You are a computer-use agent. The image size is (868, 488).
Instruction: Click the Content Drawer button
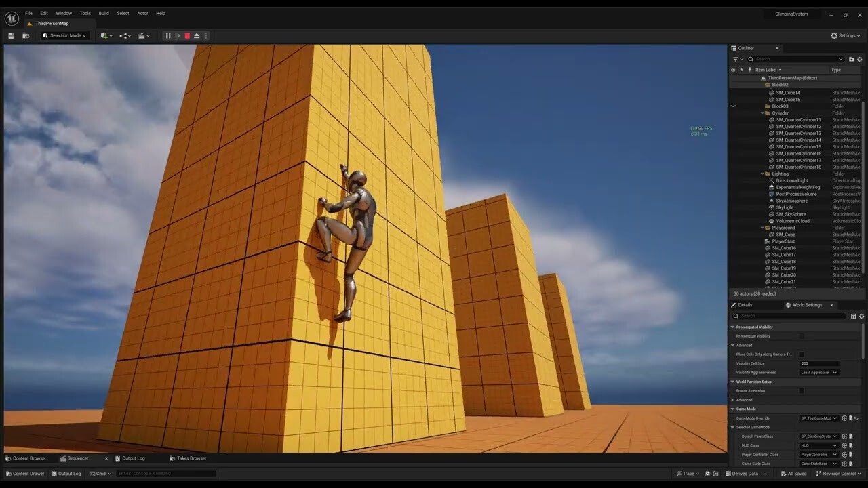click(x=25, y=473)
